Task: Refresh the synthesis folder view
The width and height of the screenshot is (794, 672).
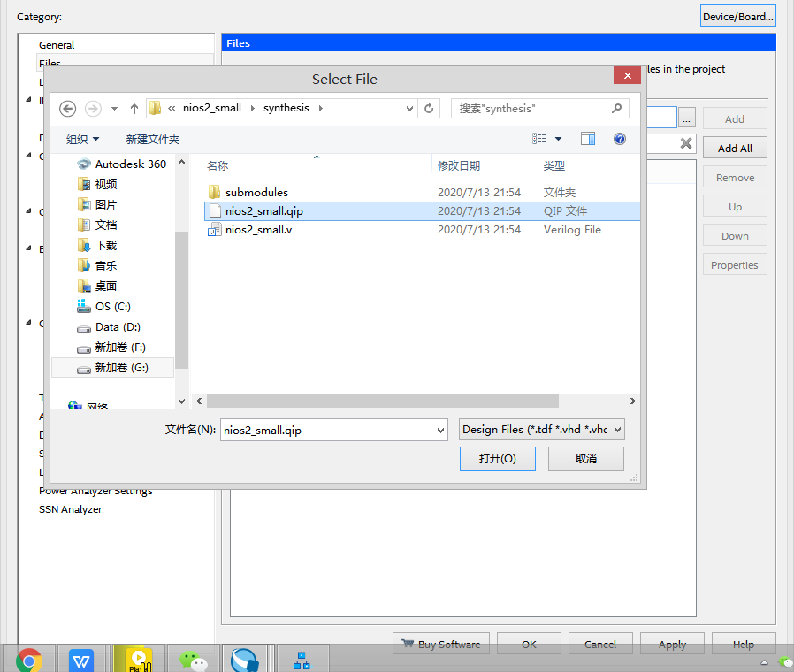Action: (429, 109)
